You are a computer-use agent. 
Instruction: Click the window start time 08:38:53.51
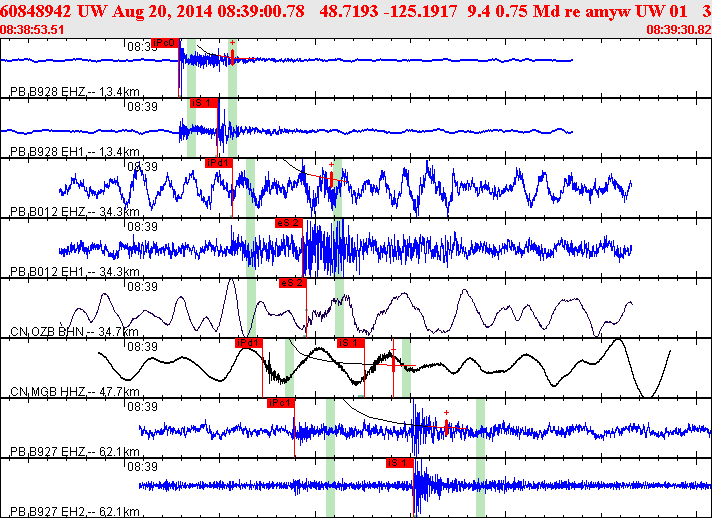pos(32,30)
